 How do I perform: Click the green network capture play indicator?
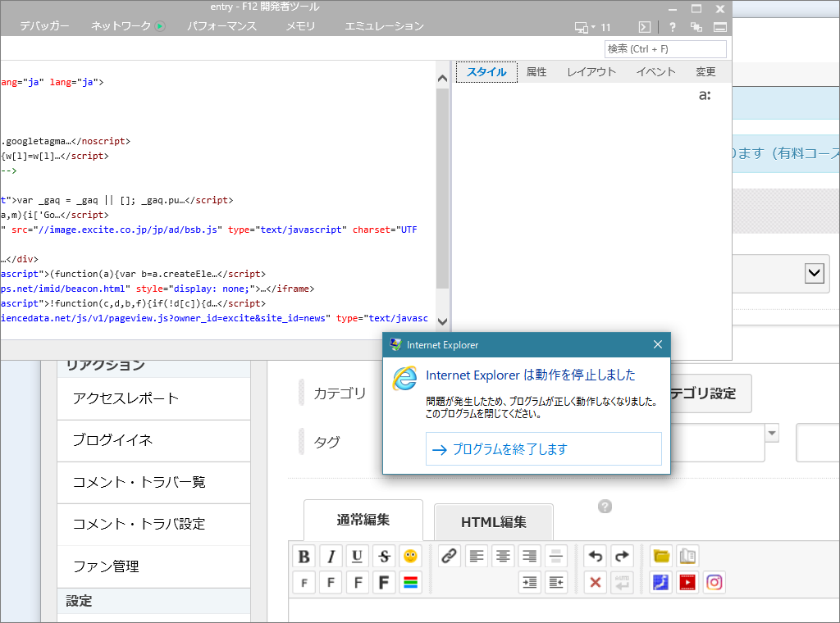160,26
